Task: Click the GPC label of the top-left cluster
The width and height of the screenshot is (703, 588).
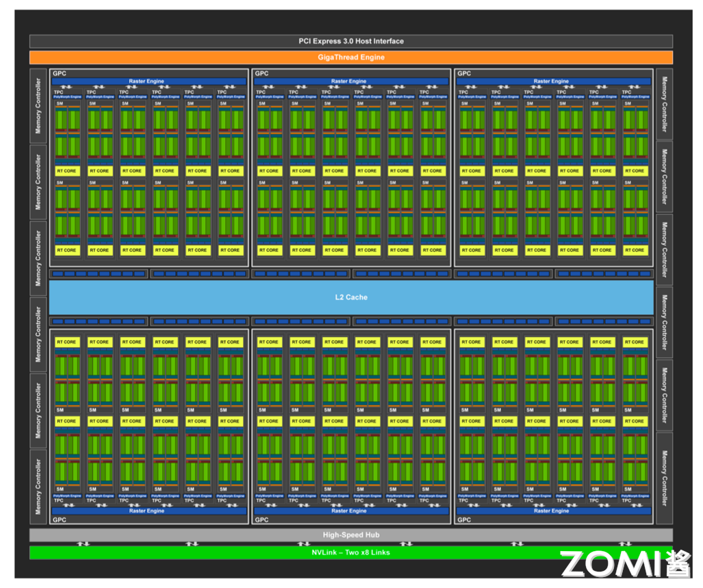Action: [58, 73]
